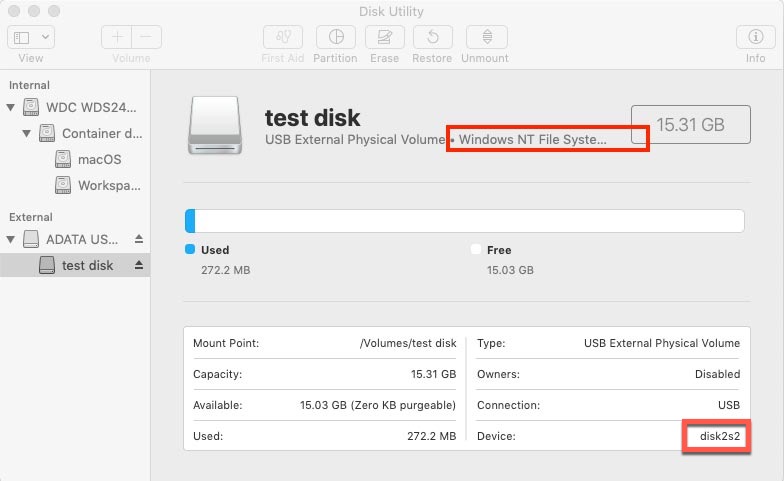Eject the test disk volume
Screen dimensions: 784x481
(139, 266)
